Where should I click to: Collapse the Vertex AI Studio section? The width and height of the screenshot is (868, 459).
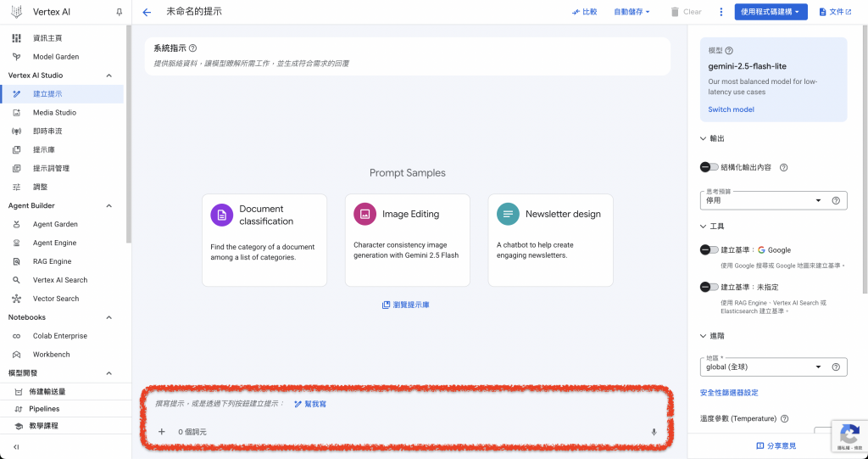click(x=109, y=76)
